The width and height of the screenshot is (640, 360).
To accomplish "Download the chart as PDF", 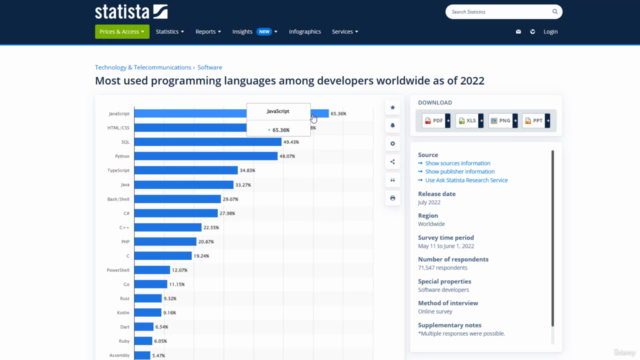I will point(433,121).
